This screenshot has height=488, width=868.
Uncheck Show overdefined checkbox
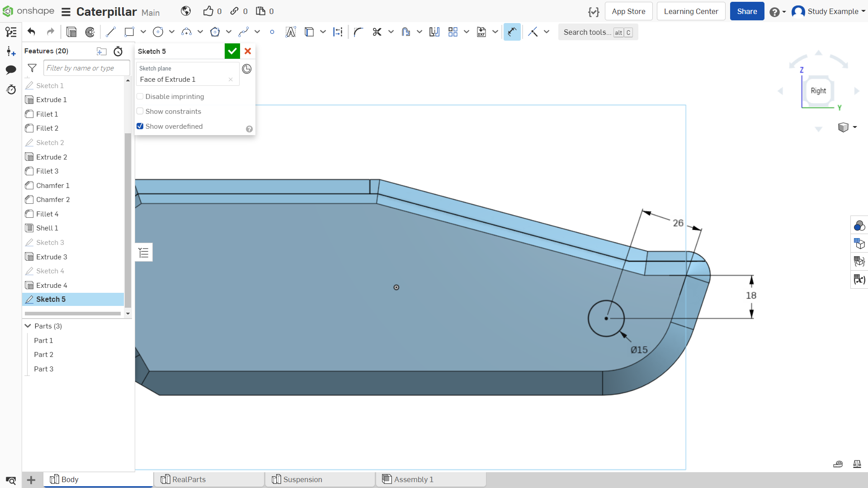pos(140,127)
